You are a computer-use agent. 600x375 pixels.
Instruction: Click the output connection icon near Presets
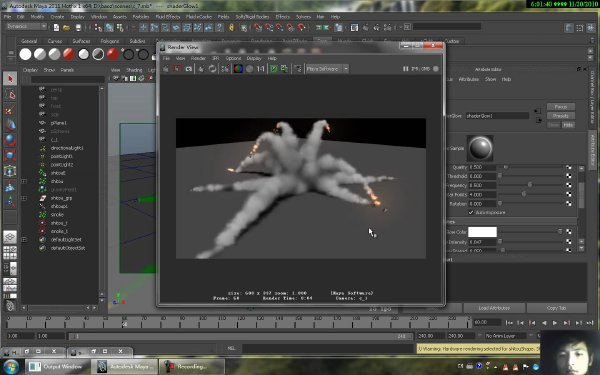pyautogui.click(x=539, y=121)
